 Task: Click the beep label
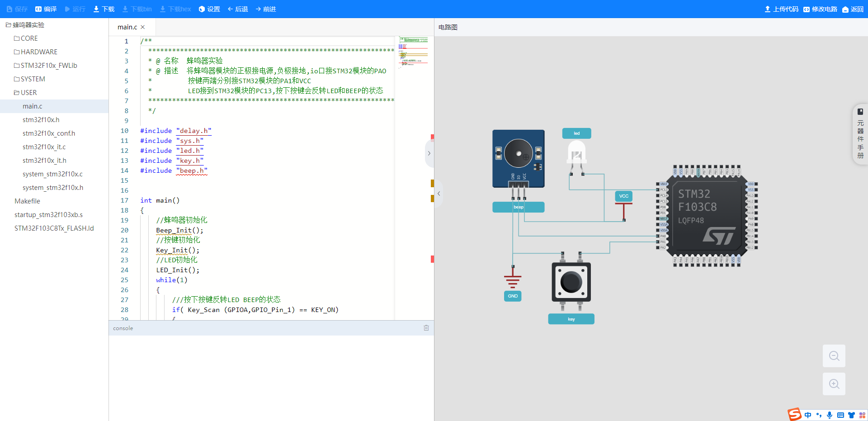click(519, 207)
